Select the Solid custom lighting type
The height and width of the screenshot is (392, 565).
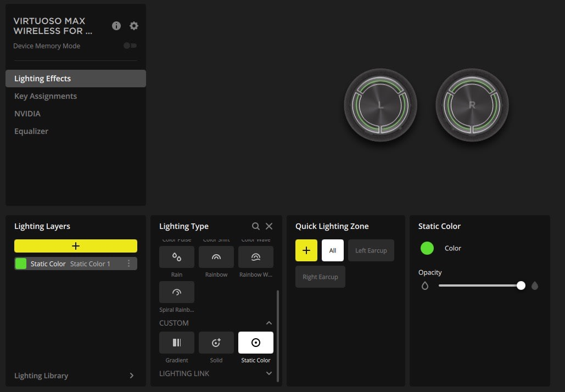(x=216, y=343)
